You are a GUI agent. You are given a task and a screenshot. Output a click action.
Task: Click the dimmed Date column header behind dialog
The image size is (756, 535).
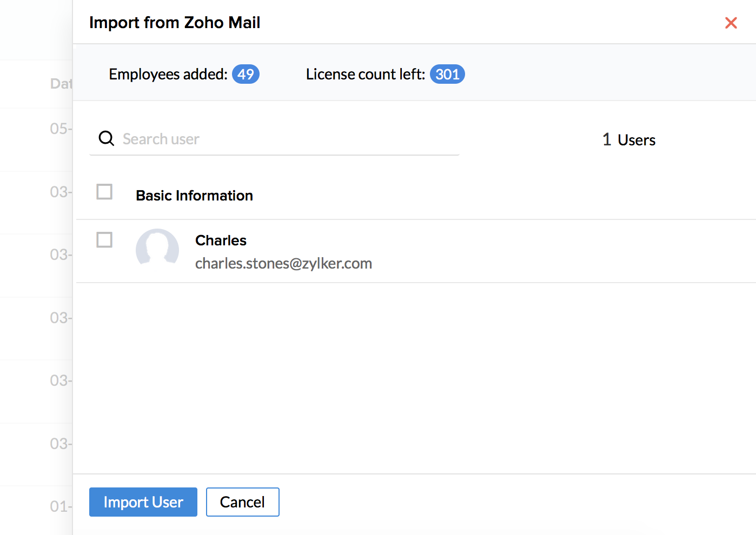(x=61, y=84)
